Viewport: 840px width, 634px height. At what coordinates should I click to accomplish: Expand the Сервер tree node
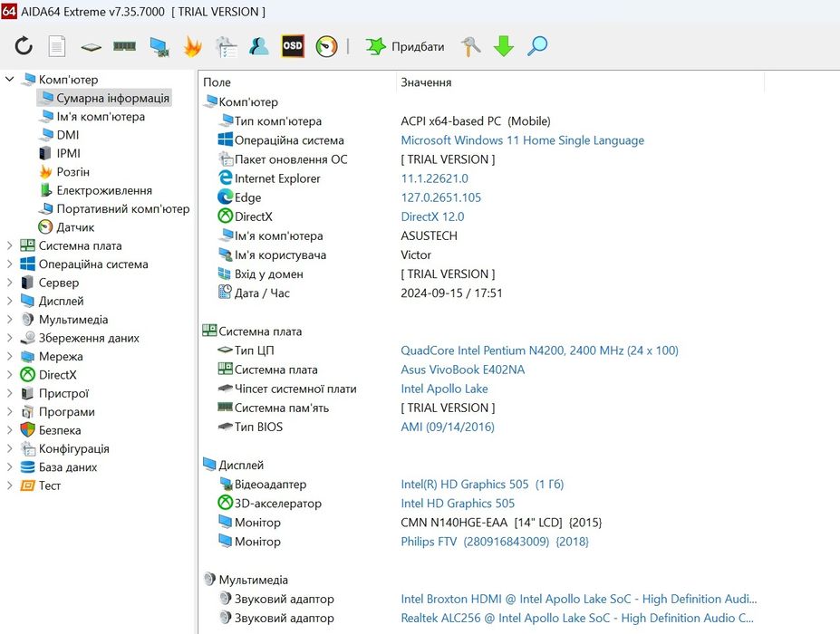[10, 283]
